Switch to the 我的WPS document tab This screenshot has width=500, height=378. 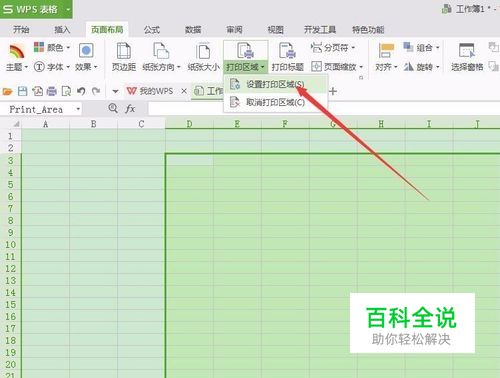[151, 91]
